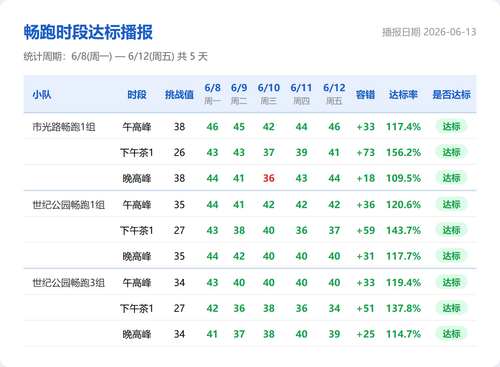Screen dimensions: 500x367
Task: Click 达标 badge in the 117.4% row
Action: (451, 126)
